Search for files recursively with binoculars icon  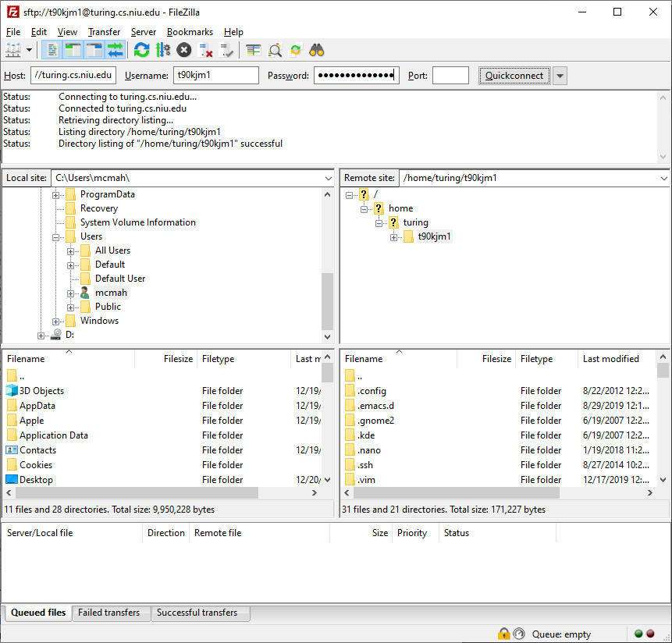click(x=317, y=51)
